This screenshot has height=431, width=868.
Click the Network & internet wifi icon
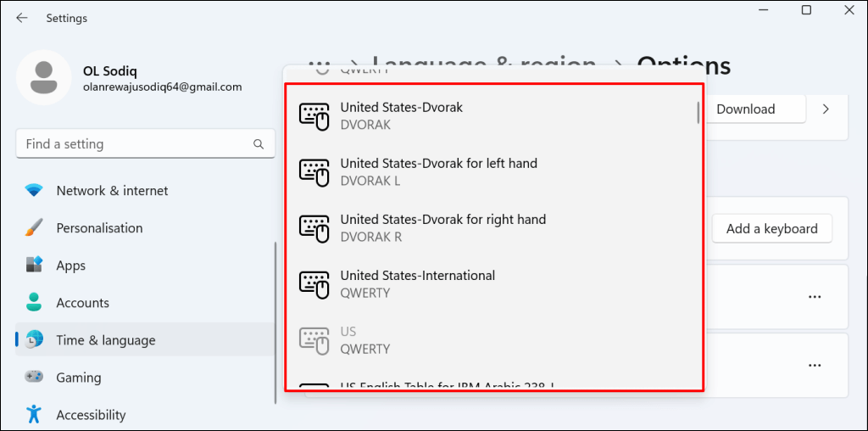pos(34,191)
